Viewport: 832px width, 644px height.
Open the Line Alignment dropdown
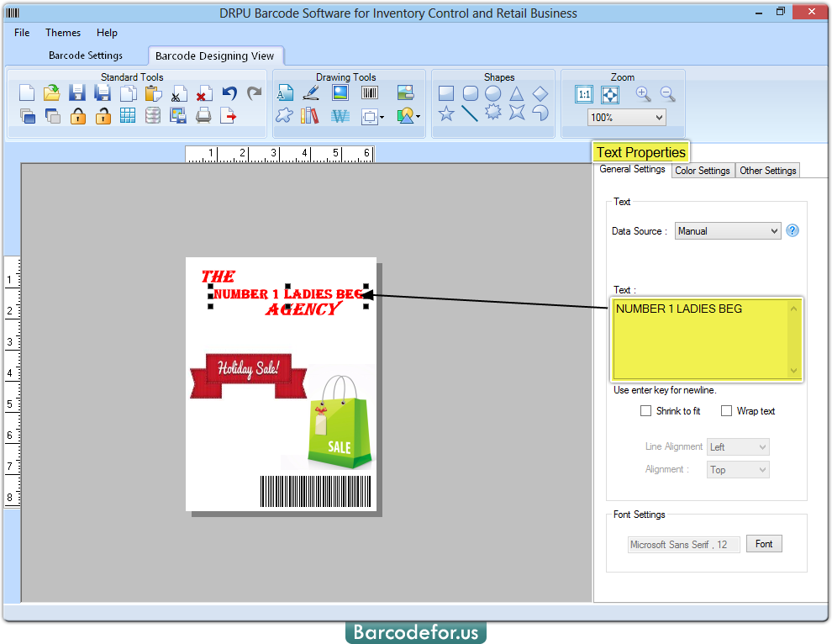(x=737, y=446)
